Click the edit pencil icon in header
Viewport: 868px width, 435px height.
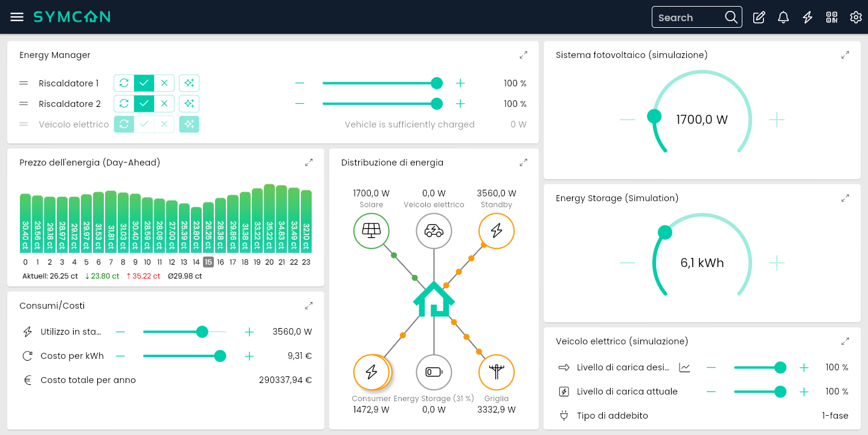click(759, 18)
